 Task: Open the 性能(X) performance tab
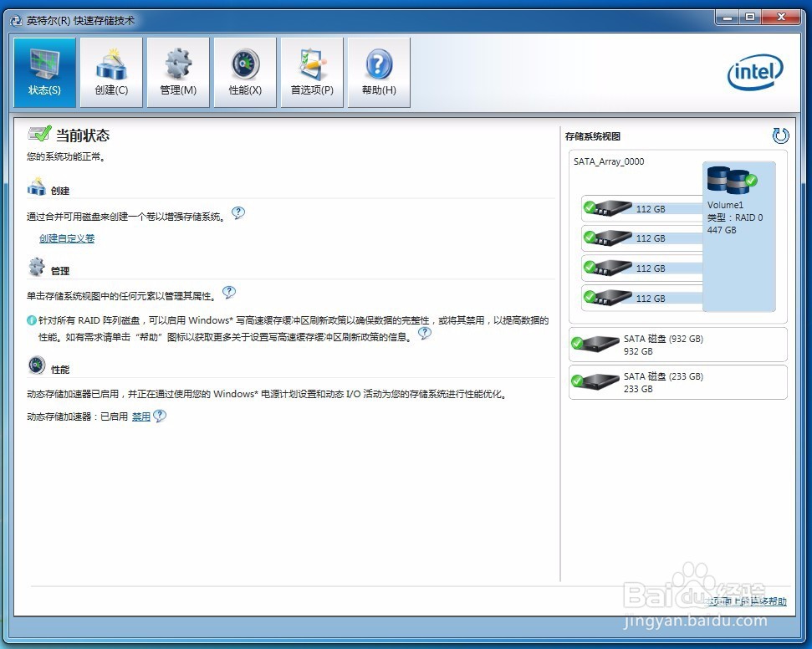click(245, 73)
